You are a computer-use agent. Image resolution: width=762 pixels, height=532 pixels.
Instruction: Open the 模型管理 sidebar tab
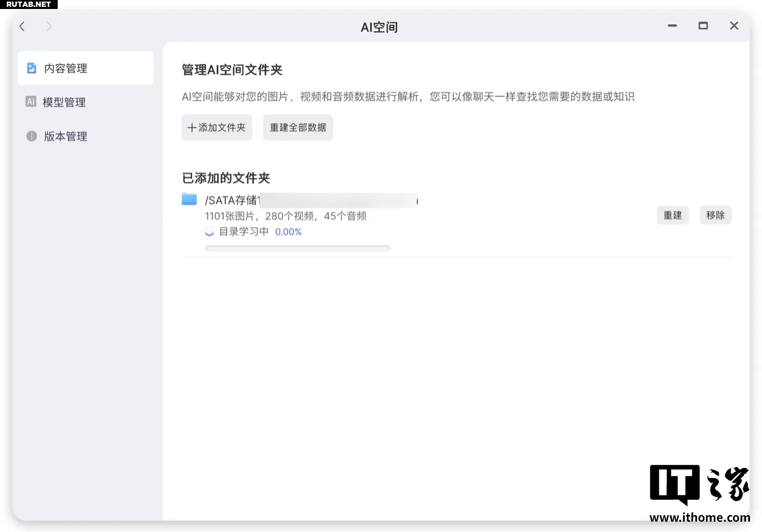click(x=63, y=102)
